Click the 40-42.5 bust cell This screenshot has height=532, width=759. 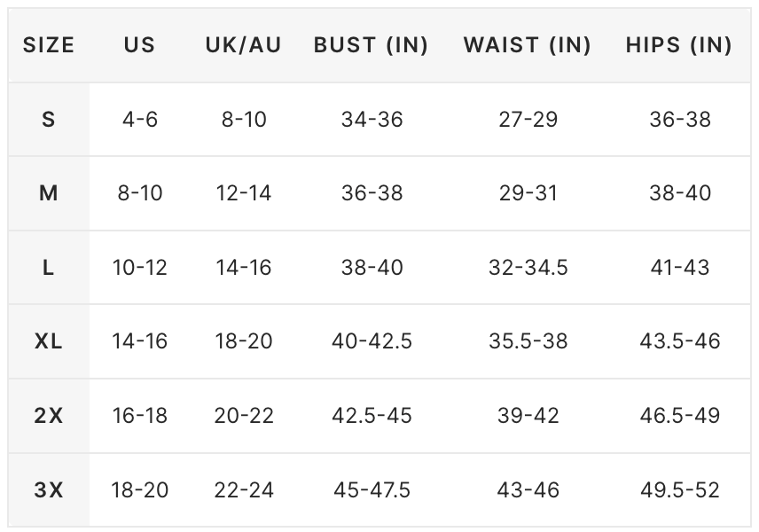pos(372,341)
